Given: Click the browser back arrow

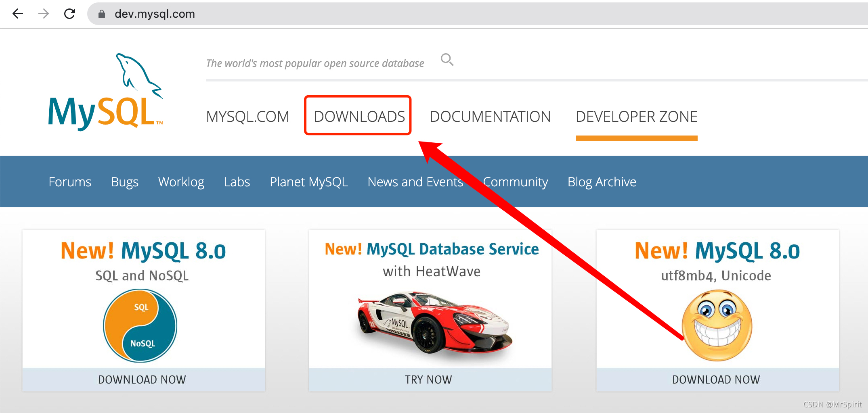Looking at the screenshot, I should 18,14.
